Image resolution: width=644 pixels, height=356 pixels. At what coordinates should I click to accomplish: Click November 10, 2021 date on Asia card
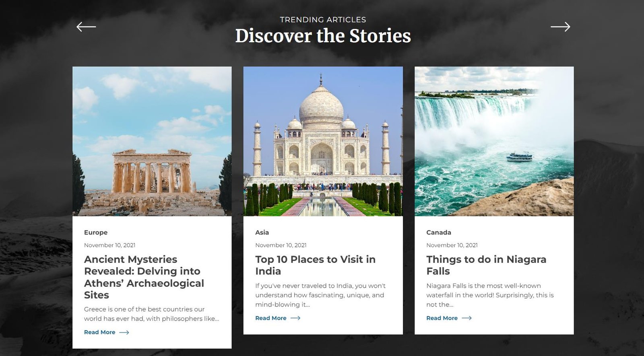(281, 245)
